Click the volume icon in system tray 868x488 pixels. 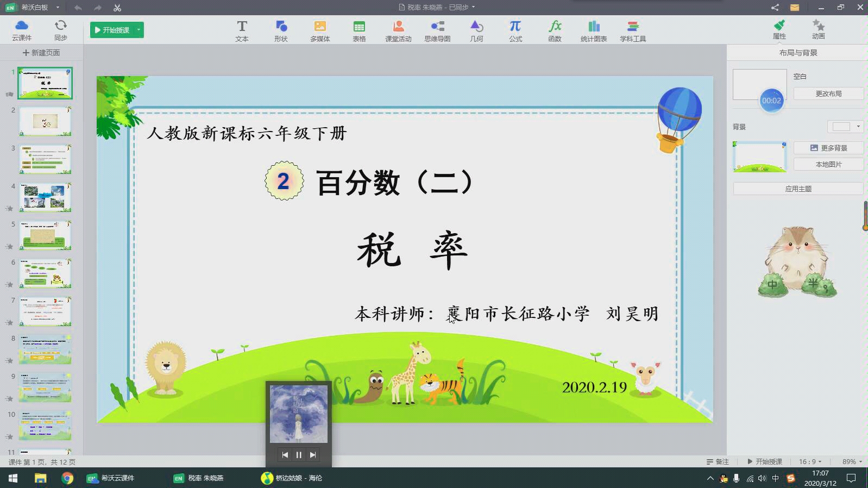[x=762, y=478]
